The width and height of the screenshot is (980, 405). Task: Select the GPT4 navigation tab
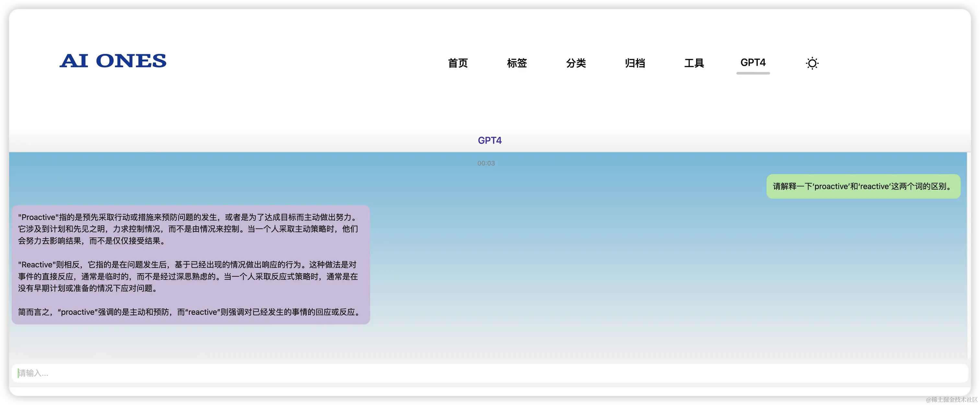[x=752, y=62]
